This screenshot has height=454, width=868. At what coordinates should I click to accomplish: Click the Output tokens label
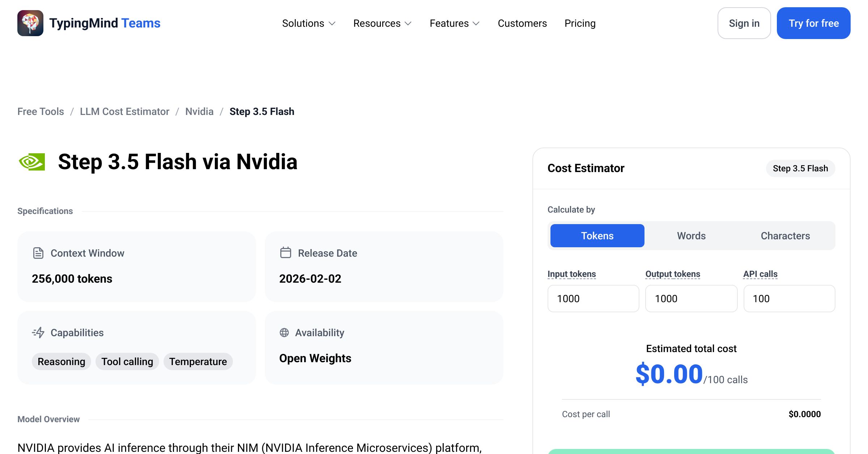[673, 274]
